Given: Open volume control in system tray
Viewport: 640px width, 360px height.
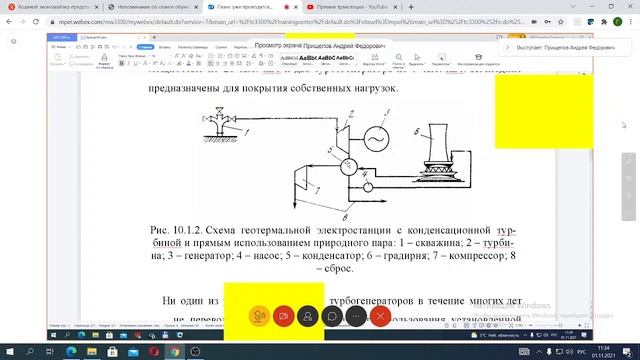Looking at the screenshot, I should [x=569, y=351].
